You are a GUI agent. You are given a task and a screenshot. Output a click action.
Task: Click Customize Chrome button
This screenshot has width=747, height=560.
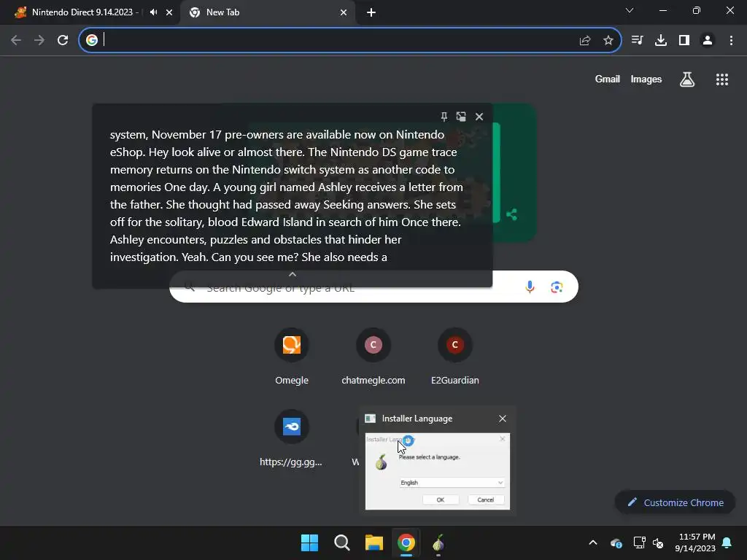point(675,502)
